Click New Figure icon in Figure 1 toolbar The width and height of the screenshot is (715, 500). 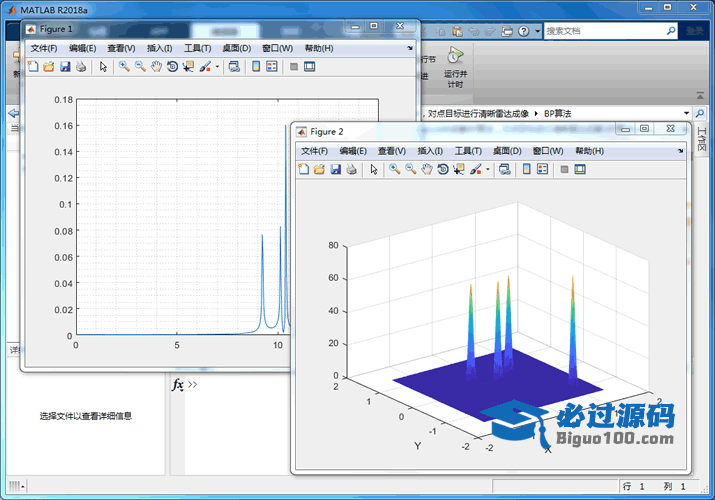[33, 67]
